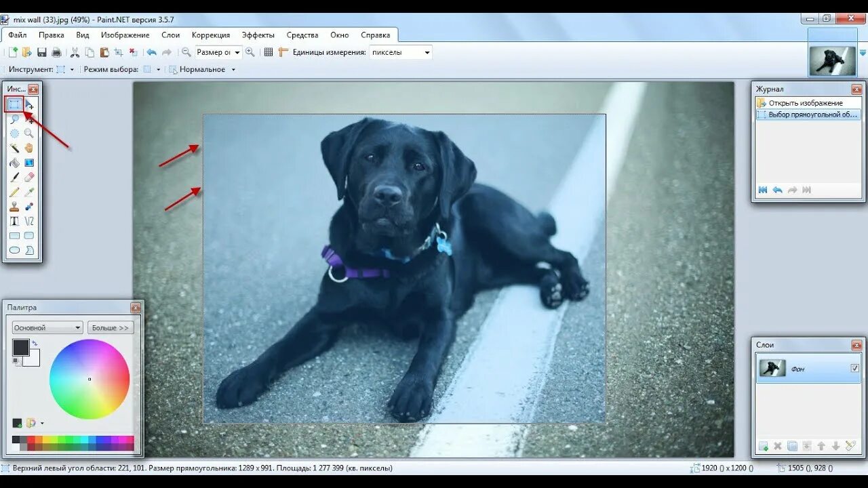Select the Color Picker eyedropper tool
Image resolution: width=868 pixels, height=488 pixels.
click(29, 192)
